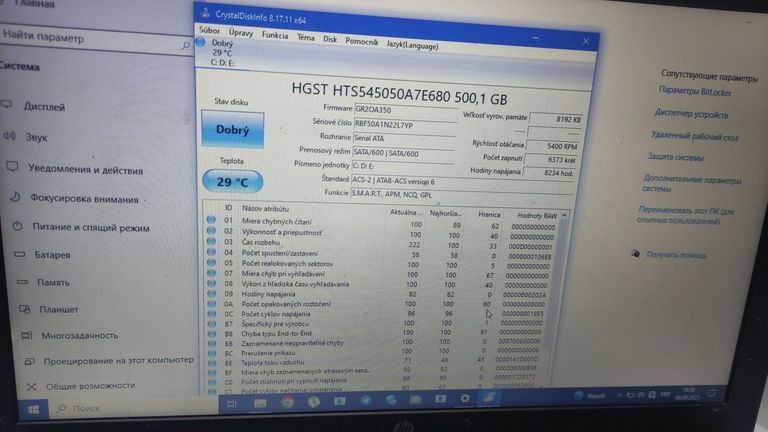Open Защита системы link
The height and width of the screenshot is (432, 768).
click(675, 157)
